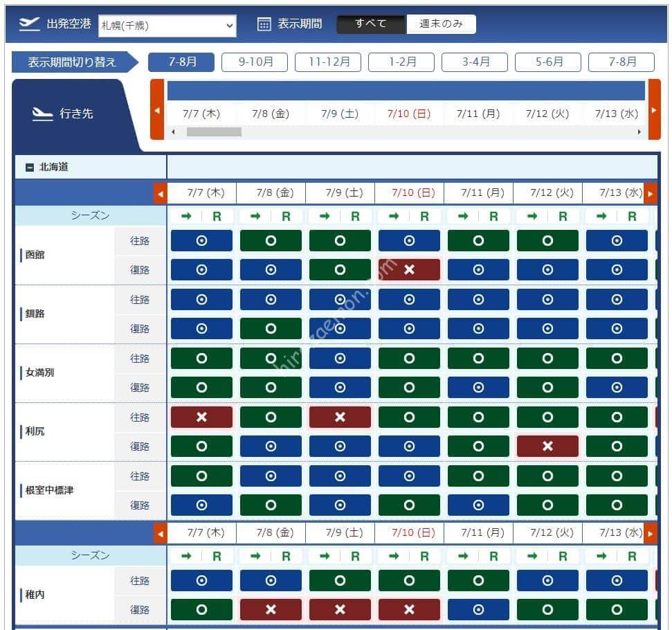This screenshot has height=630, width=672.
Task: Click the horizontal date scrollbar thumb
Action: click(214, 132)
